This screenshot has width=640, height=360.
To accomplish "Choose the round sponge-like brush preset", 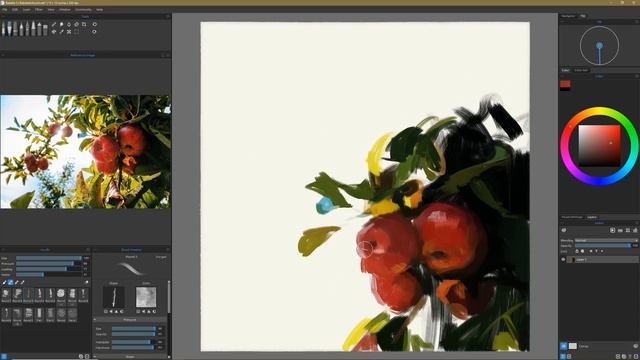I will (61, 295).
